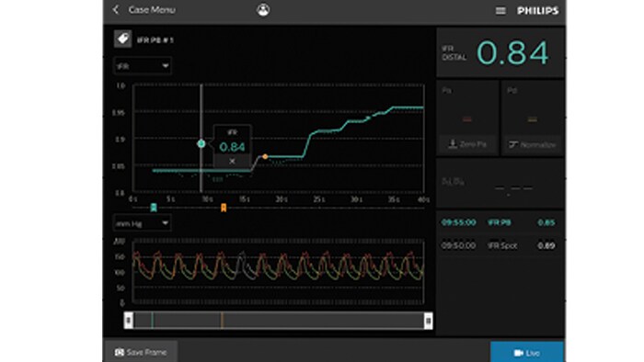The height and width of the screenshot is (362, 644).
Task: Select the 09:50:00 iFR Spot record
Action: 500,245
